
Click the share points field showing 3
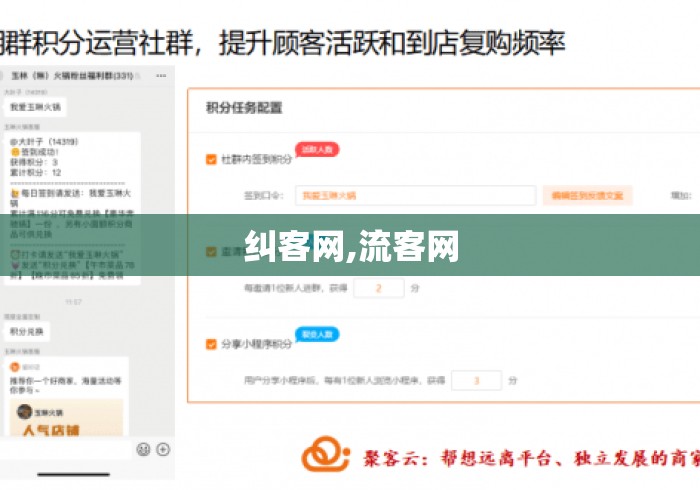476,380
